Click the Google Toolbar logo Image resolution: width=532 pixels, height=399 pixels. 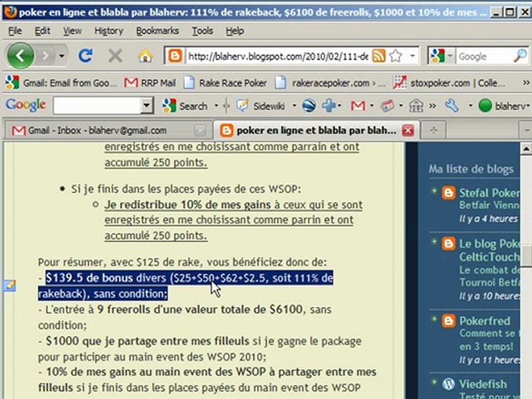pos(25,105)
